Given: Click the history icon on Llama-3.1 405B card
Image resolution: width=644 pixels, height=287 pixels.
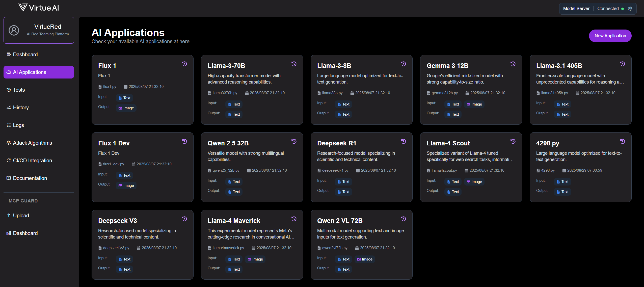Looking at the screenshot, I should tap(622, 64).
